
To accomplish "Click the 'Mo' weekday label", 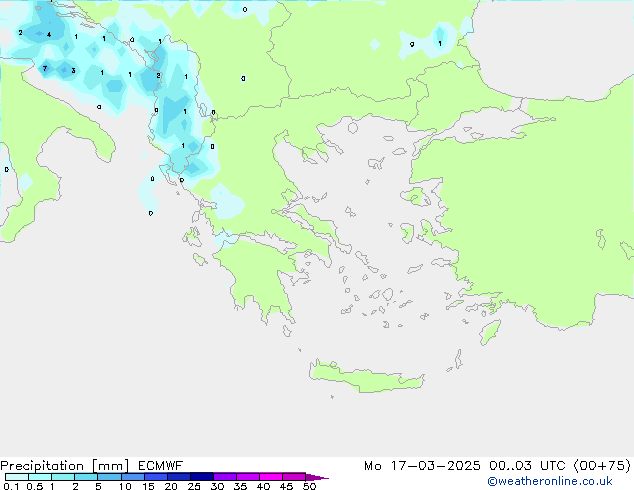I will (373, 466).
